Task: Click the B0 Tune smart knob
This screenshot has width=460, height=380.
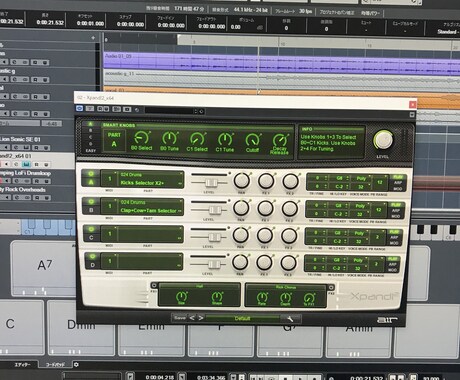Action: click(170, 138)
